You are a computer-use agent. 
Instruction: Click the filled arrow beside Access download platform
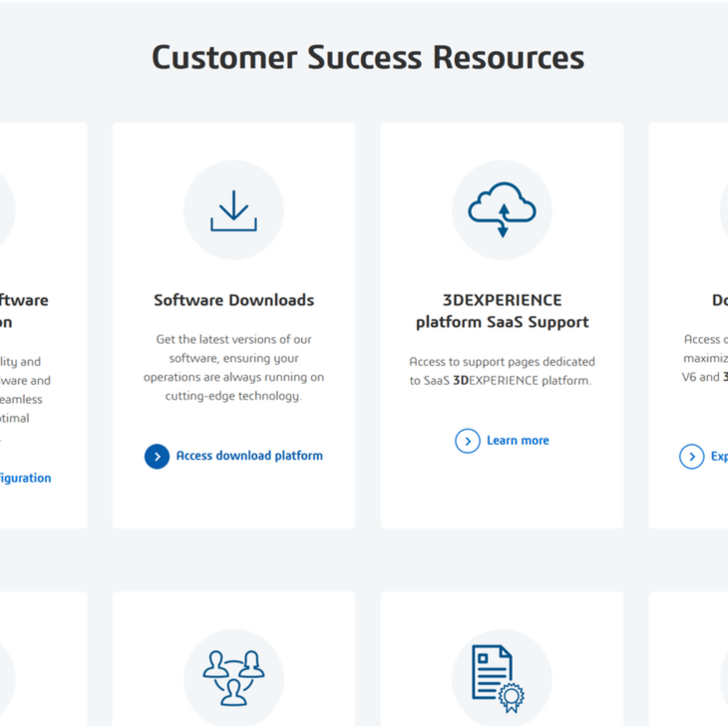(x=157, y=456)
